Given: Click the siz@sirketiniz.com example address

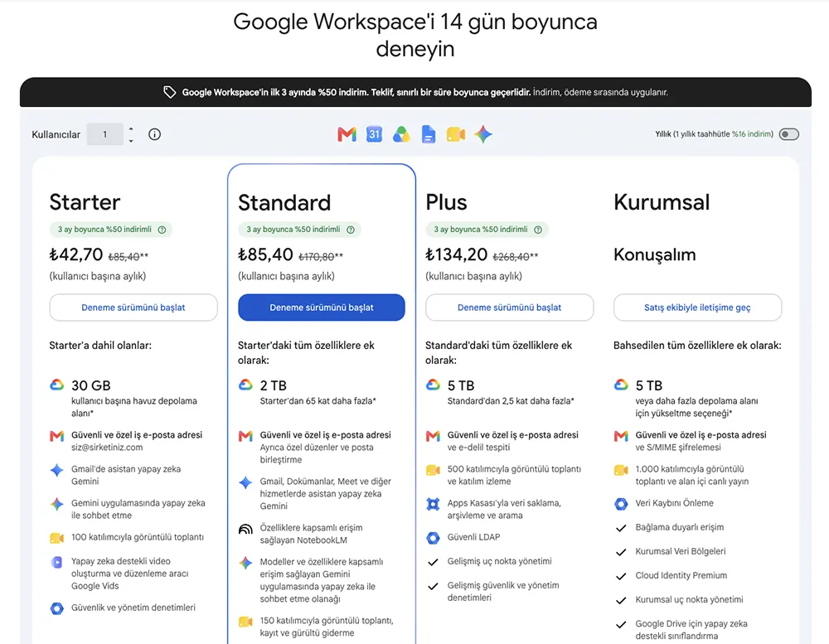Looking at the screenshot, I should click(107, 448).
